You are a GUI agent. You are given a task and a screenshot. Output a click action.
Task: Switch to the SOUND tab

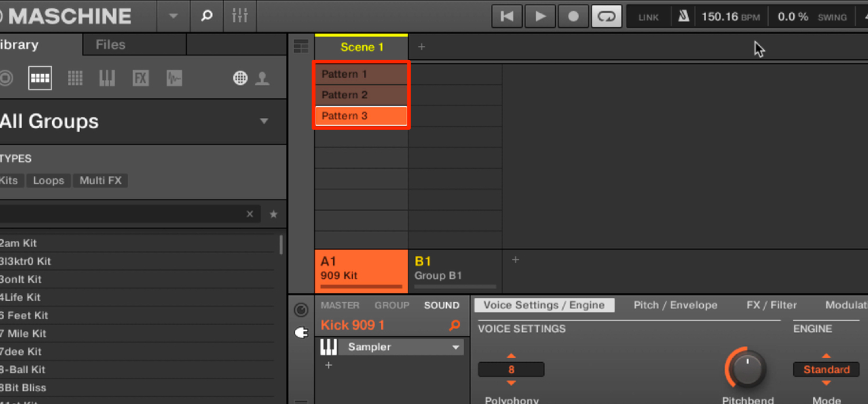[x=442, y=305]
